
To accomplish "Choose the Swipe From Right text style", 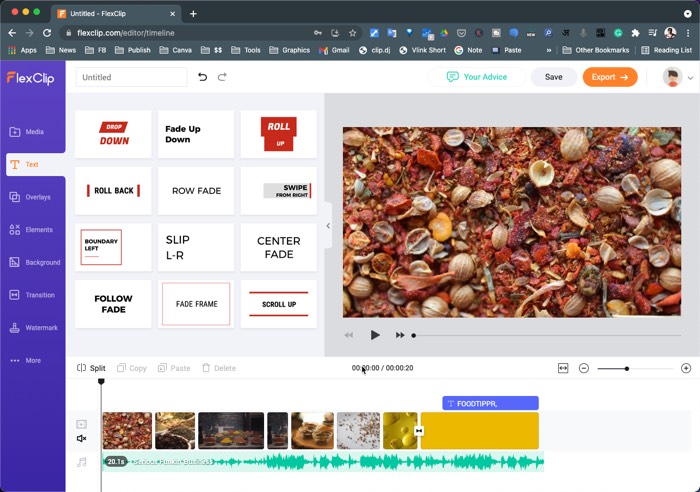I will 279,191.
